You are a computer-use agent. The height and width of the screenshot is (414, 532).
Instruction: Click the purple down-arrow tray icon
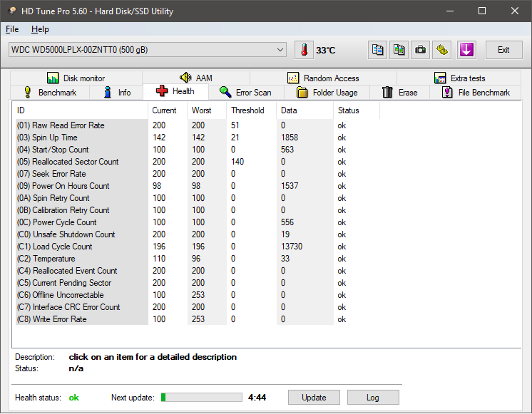click(x=466, y=50)
